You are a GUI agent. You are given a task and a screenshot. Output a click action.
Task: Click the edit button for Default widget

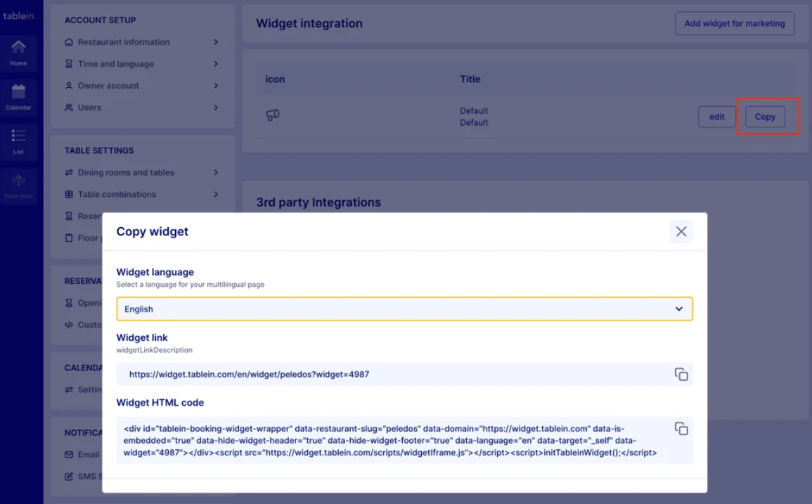tap(716, 117)
